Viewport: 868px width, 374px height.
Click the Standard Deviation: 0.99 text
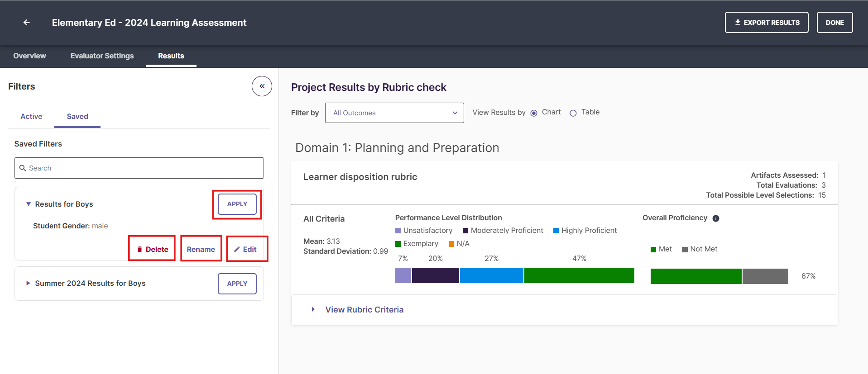coord(345,251)
